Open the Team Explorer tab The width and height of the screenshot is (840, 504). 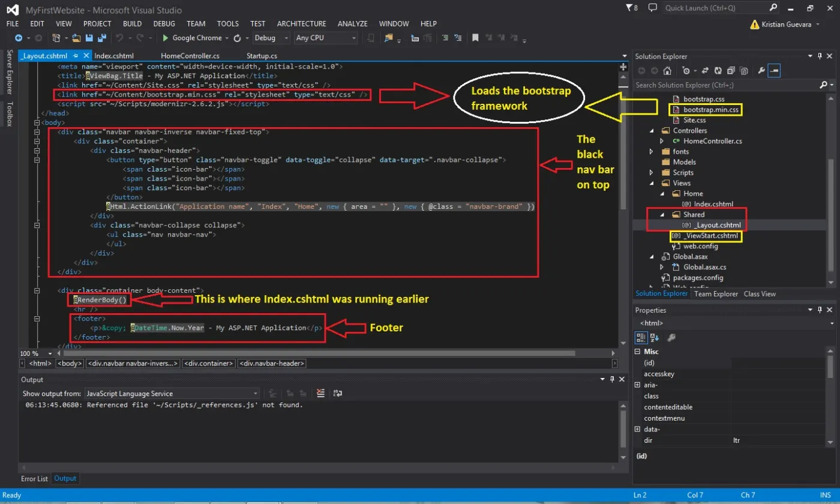[716, 294]
